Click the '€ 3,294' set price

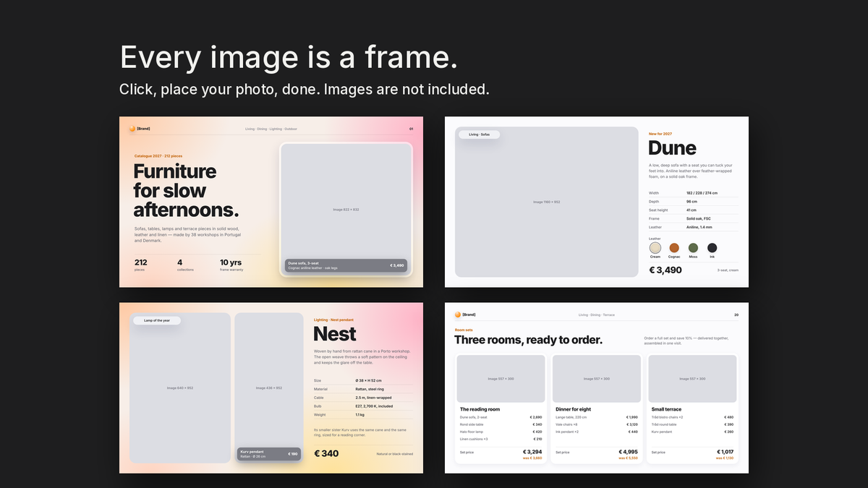click(x=532, y=452)
